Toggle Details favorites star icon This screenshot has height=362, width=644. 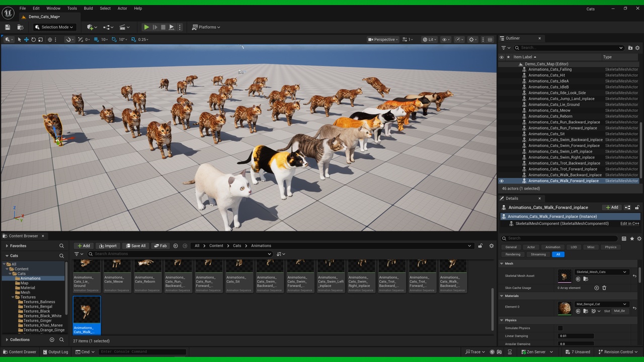point(632,238)
